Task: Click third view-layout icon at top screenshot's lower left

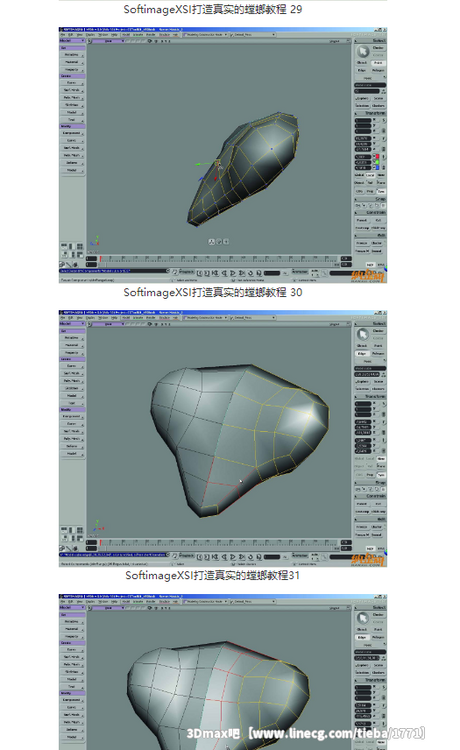Action: pos(79,246)
